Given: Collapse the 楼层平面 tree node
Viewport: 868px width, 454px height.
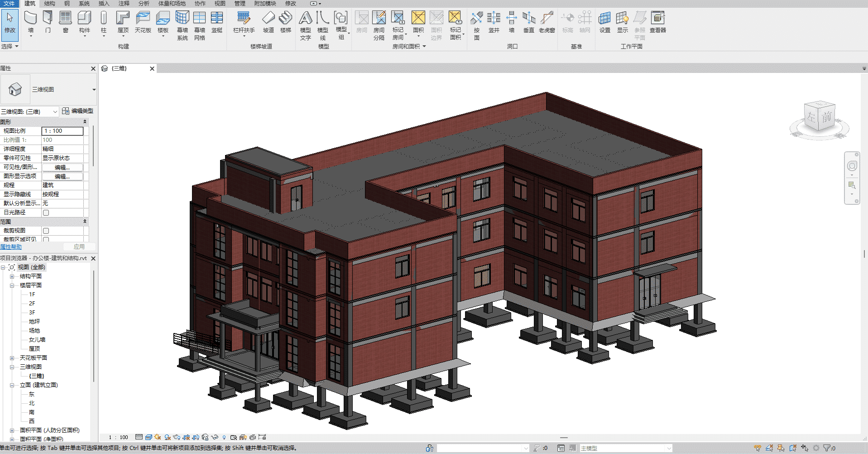Looking at the screenshot, I should (x=12, y=285).
